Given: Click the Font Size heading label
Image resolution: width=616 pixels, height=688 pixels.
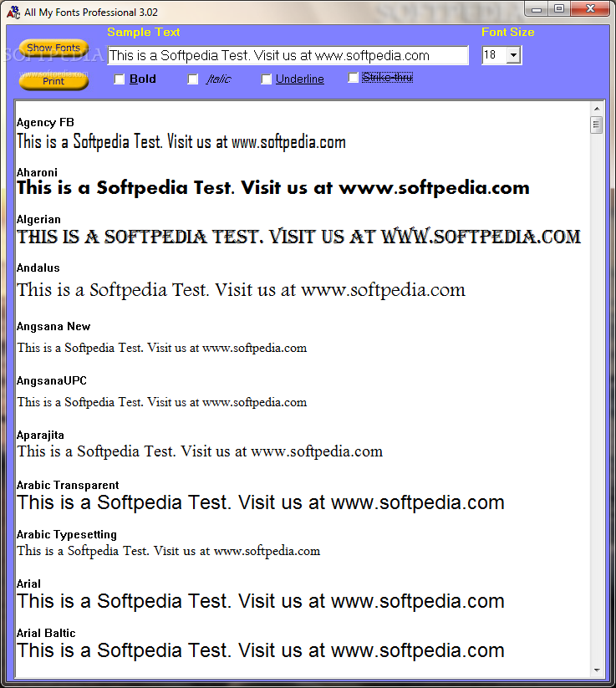Looking at the screenshot, I should [x=507, y=32].
